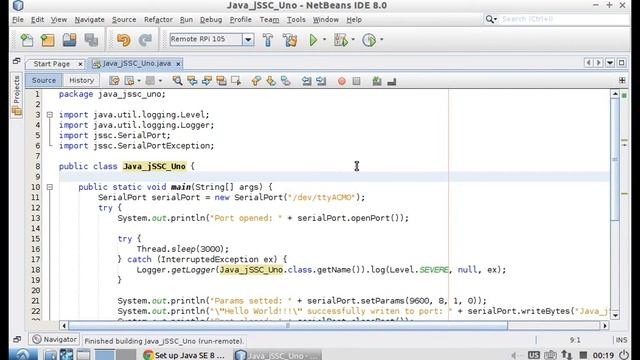This screenshot has height=360, width=640.
Task: Open the Navigator panel button
Action: tap(55, 340)
